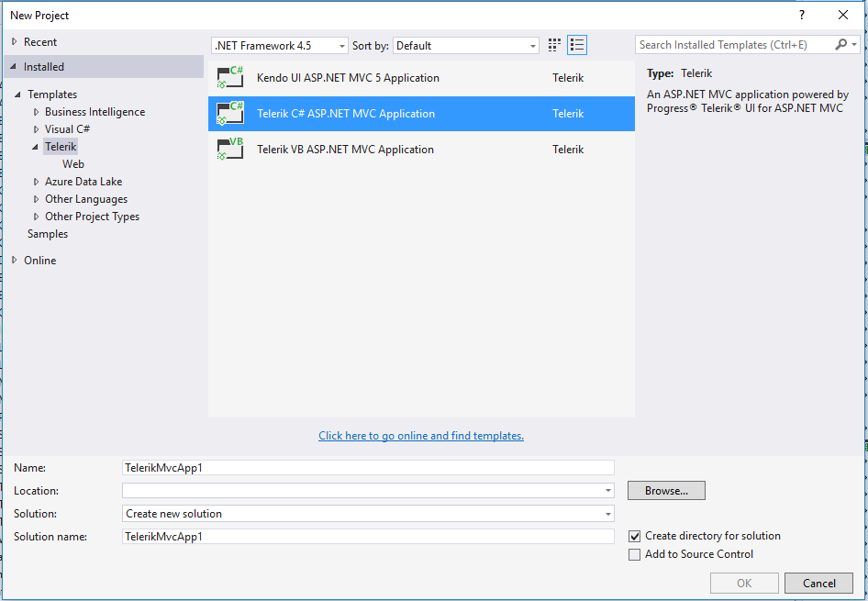Select the Samples tree item
The image size is (868, 601).
coord(48,234)
